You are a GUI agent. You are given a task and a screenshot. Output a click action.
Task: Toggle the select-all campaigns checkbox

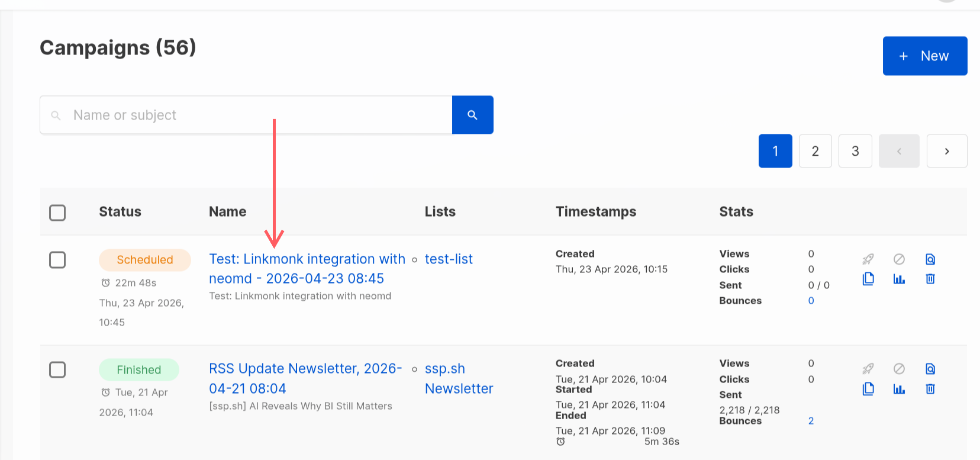point(57,213)
